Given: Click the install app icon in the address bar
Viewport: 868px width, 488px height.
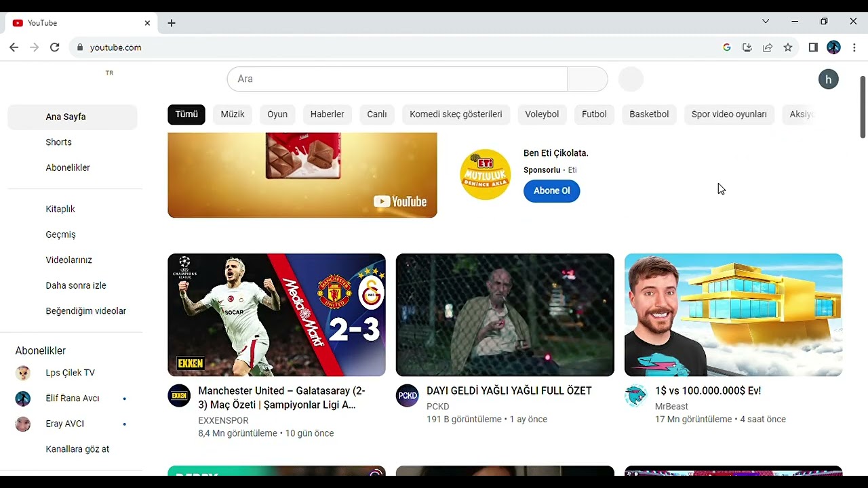Looking at the screenshot, I should (747, 47).
